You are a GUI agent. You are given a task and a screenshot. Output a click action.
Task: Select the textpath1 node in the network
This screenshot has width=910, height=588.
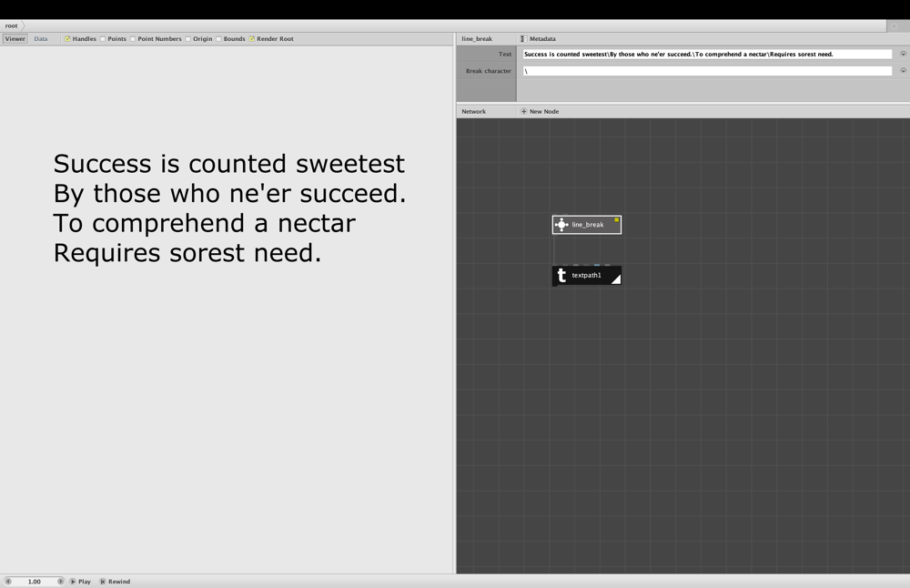coord(587,275)
